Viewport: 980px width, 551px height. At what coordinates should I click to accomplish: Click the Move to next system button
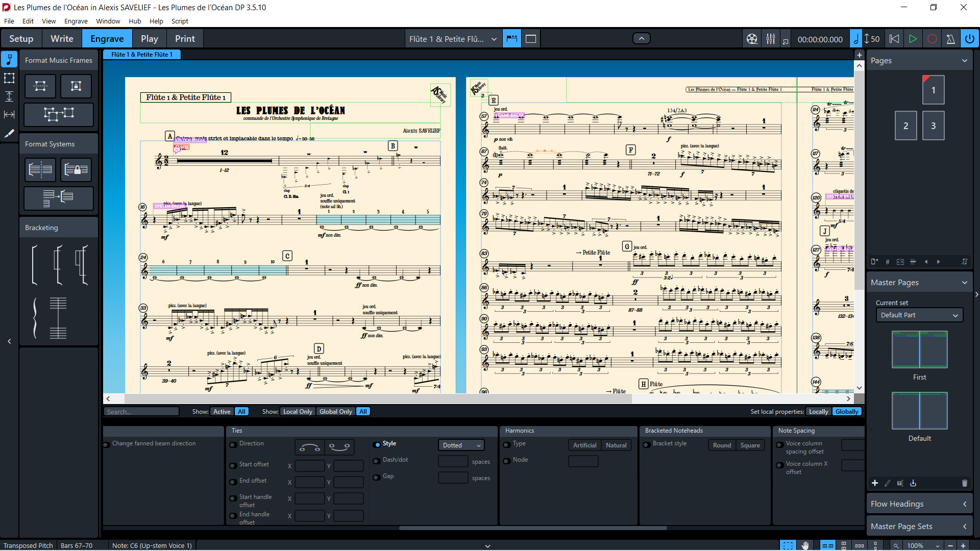(59, 198)
